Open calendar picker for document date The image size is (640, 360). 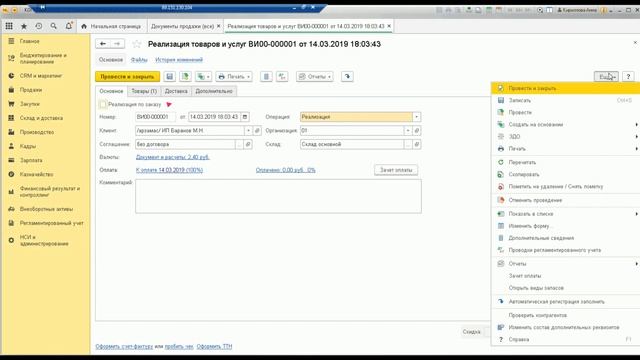[x=245, y=117]
